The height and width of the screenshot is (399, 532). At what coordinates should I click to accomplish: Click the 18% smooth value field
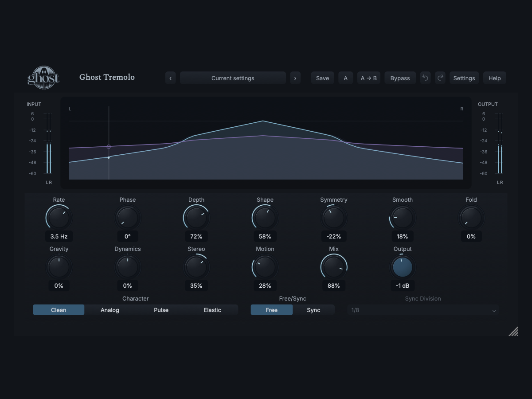pos(403,236)
